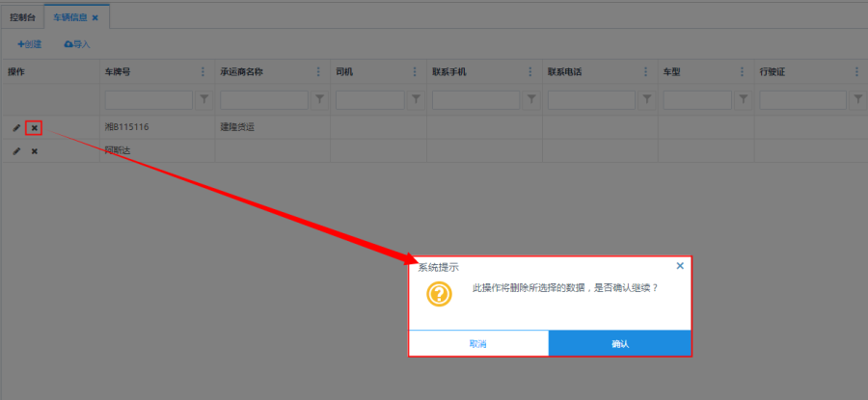Click the 创建 button with plus icon
The height and width of the screenshot is (400, 868).
click(30, 44)
